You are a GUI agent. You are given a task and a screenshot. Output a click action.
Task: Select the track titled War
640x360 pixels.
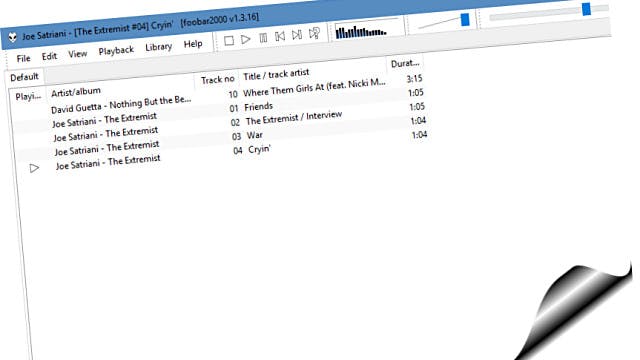[x=255, y=135]
